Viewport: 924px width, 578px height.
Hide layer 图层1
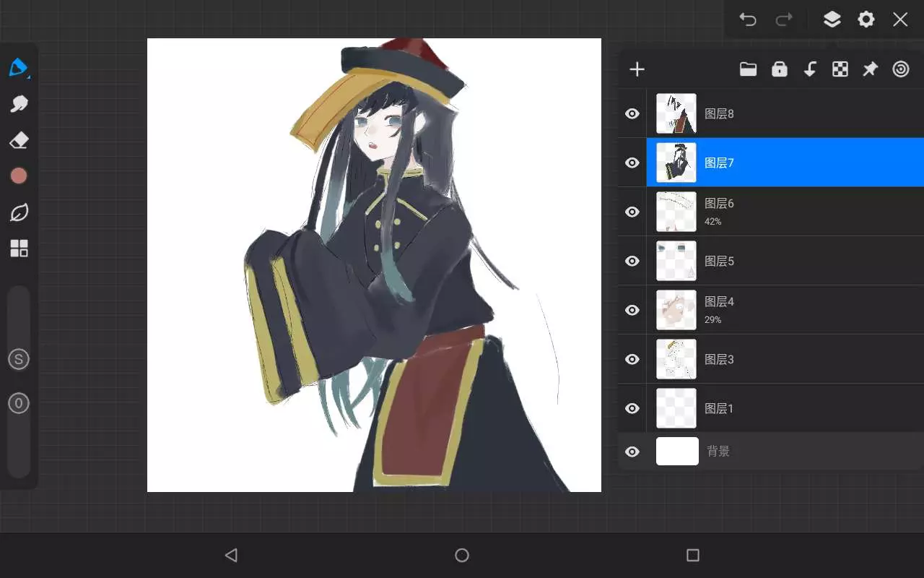[632, 408]
